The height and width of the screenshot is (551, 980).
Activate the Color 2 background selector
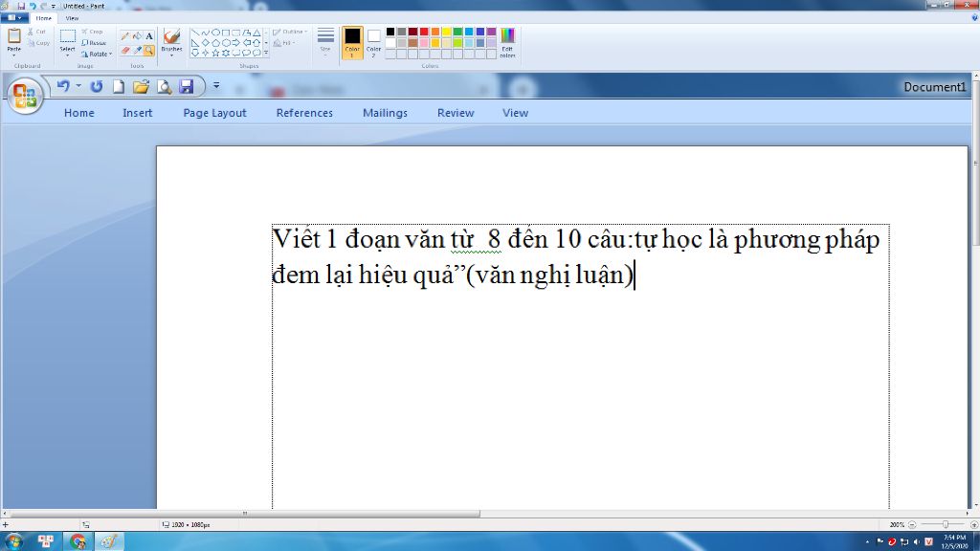coord(374,42)
